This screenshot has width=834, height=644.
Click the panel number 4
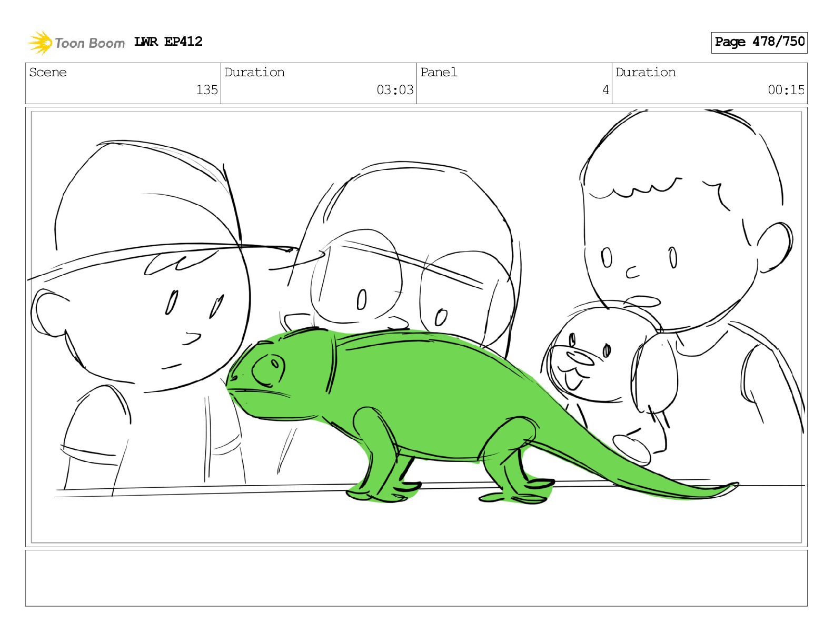point(605,90)
